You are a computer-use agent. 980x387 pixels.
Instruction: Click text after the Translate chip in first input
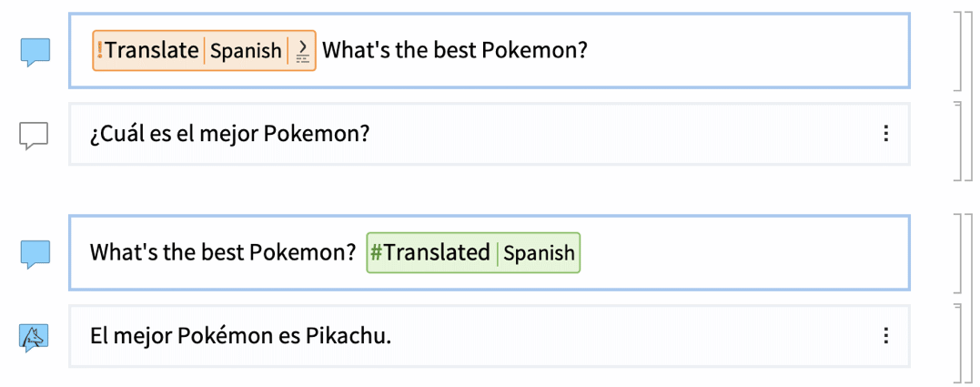(455, 51)
